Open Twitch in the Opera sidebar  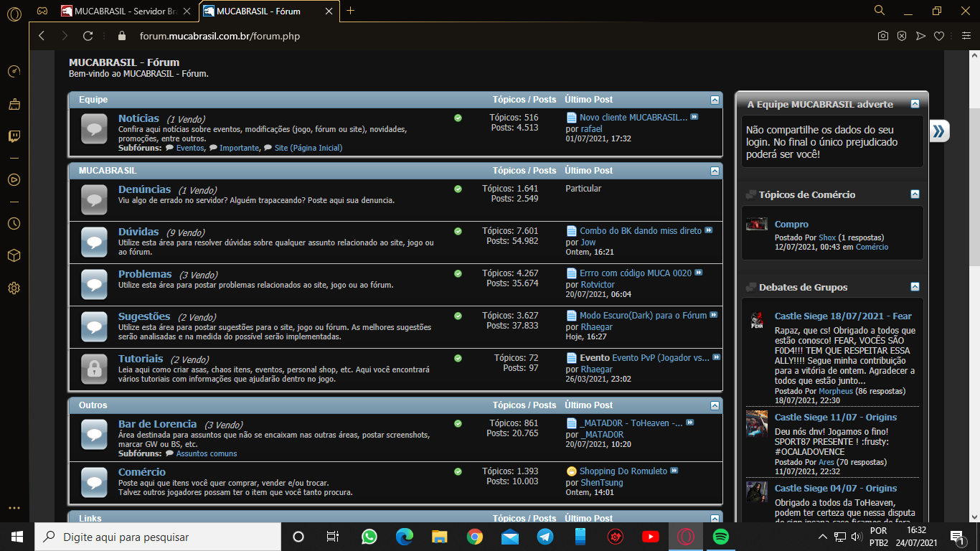pyautogui.click(x=14, y=136)
